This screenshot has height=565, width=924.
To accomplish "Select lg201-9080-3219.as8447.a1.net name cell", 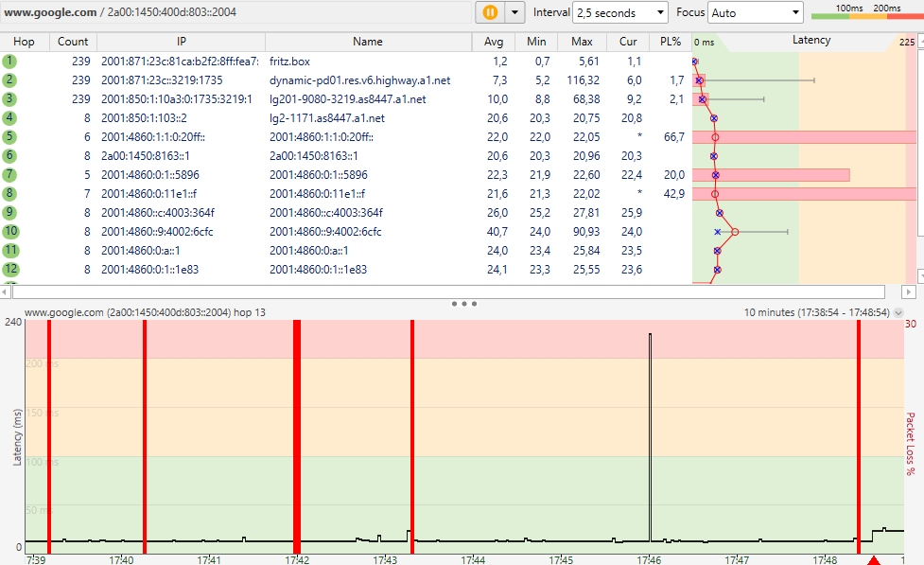I will [x=347, y=98].
